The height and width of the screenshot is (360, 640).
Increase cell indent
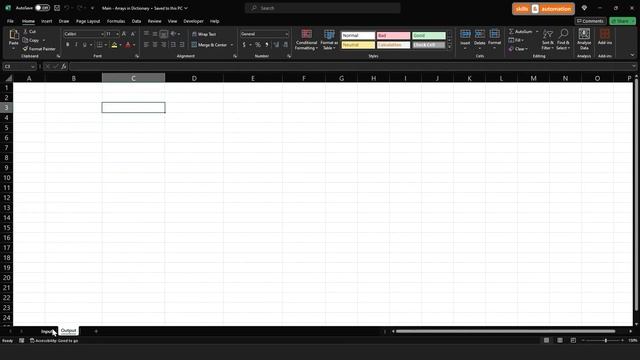182,45
